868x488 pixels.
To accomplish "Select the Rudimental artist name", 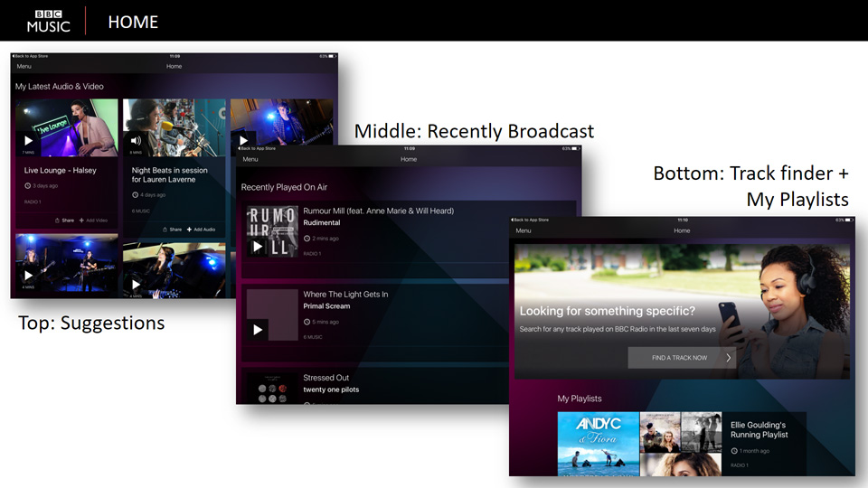I will [x=322, y=222].
